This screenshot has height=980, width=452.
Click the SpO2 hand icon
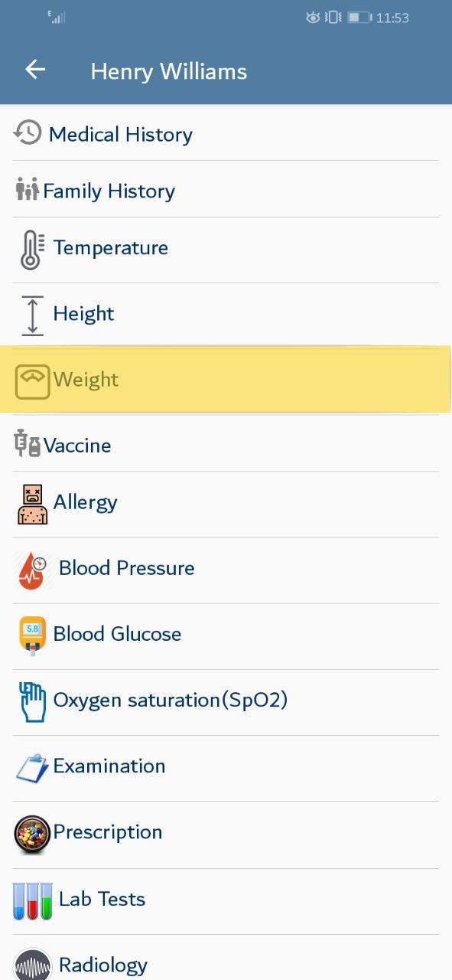32,702
